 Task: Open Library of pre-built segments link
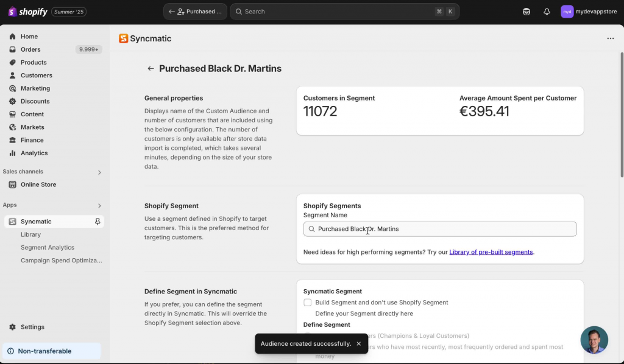491,252
